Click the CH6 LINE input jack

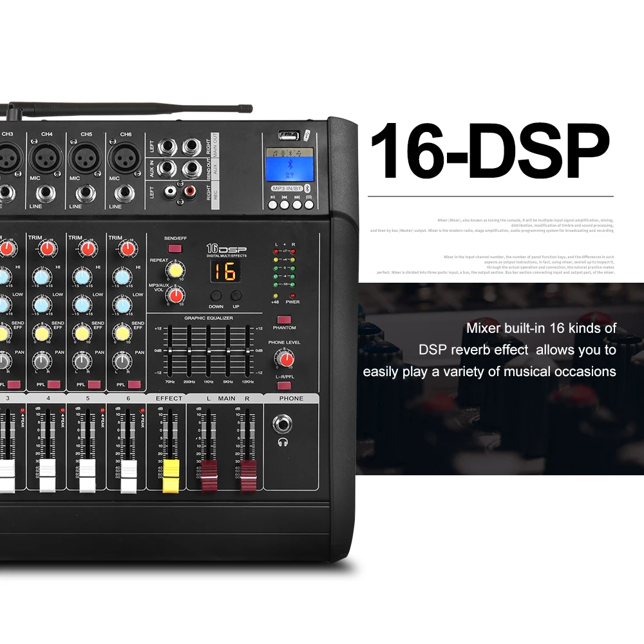(124, 193)
